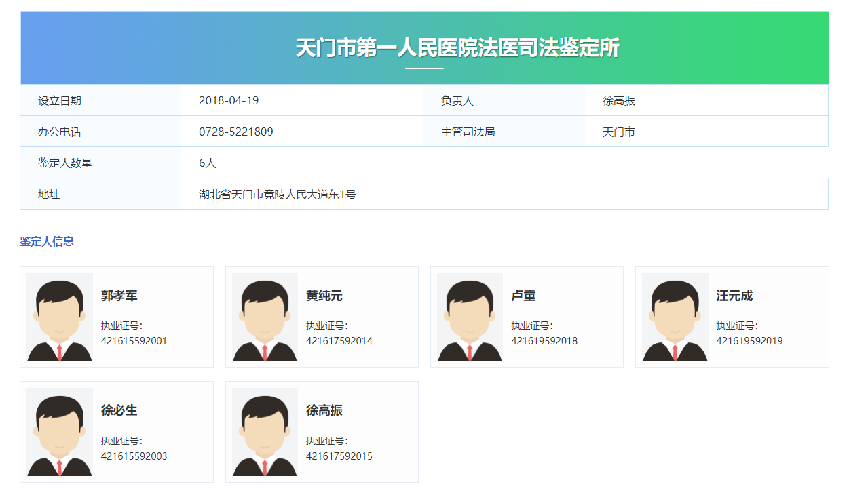Screen dimensions: 868x493
Task: Click the 主管司法局 label
Action: [468, 132]
